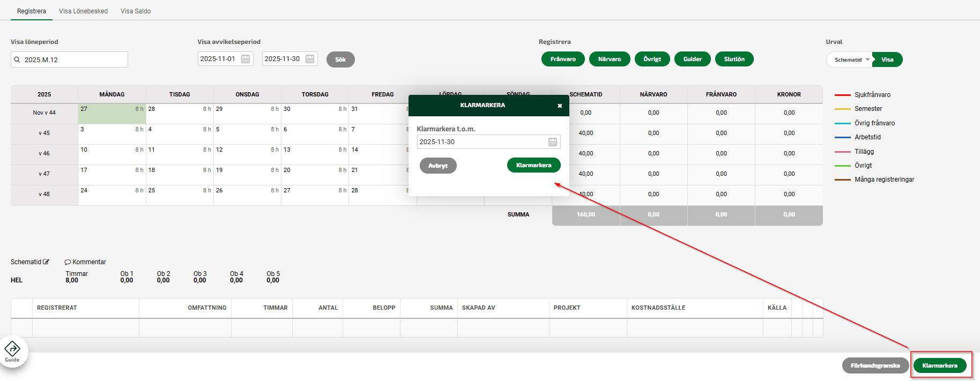This screenshot has width=980, height=381.
Task: Click the Klarmarkera t.o.m. date field
Action: (481, 142)
